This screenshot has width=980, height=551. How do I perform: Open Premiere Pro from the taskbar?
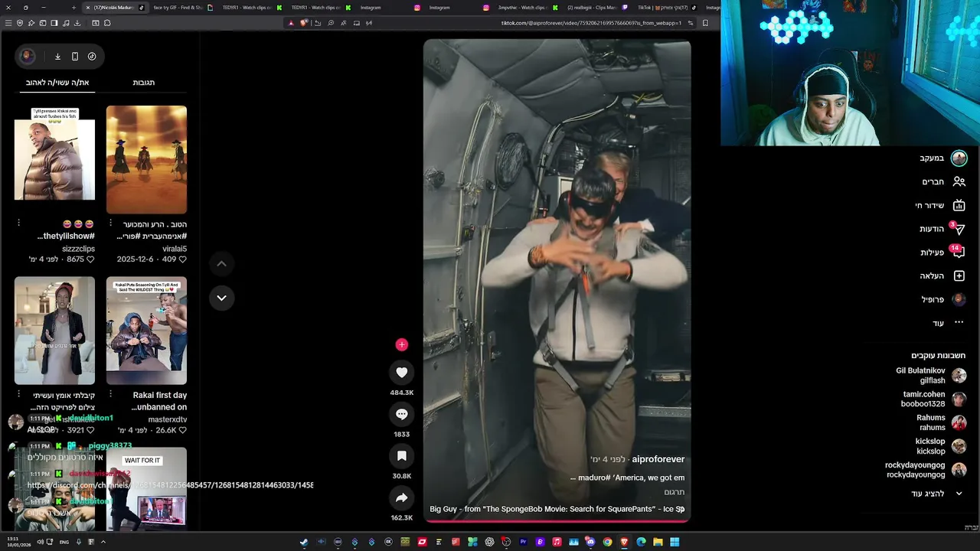pyautogui.click(x=523, y=542)
